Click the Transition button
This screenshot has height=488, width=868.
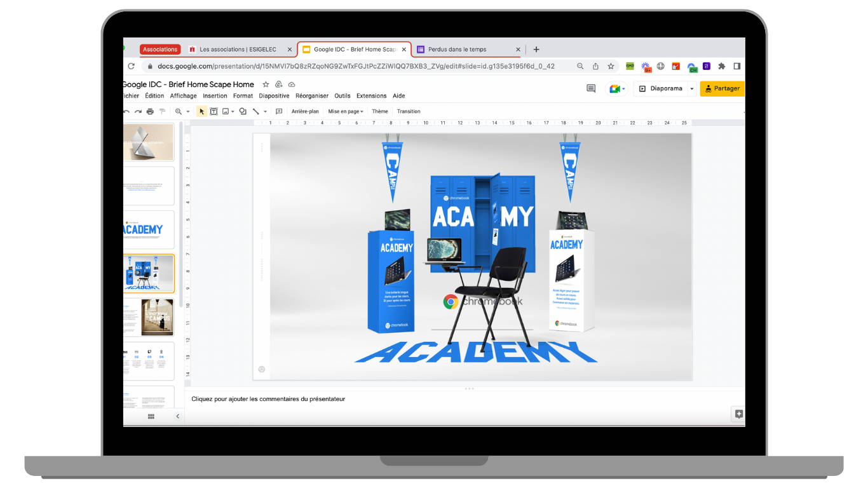(409, 111)
